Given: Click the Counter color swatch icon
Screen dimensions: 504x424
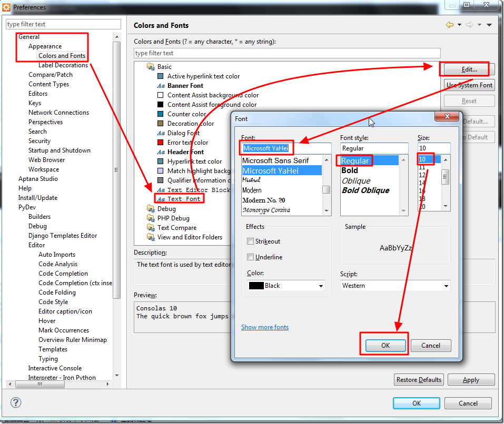Looking at the screenshot, I should pyautogui.click(x=161, y=114).
